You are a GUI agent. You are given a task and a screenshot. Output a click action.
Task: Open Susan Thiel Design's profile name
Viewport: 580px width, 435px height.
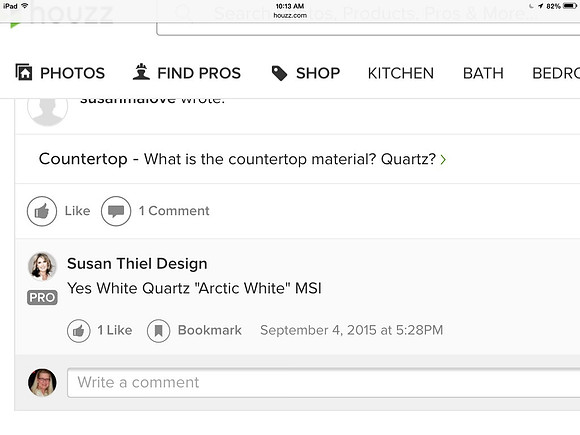(137, 264)
